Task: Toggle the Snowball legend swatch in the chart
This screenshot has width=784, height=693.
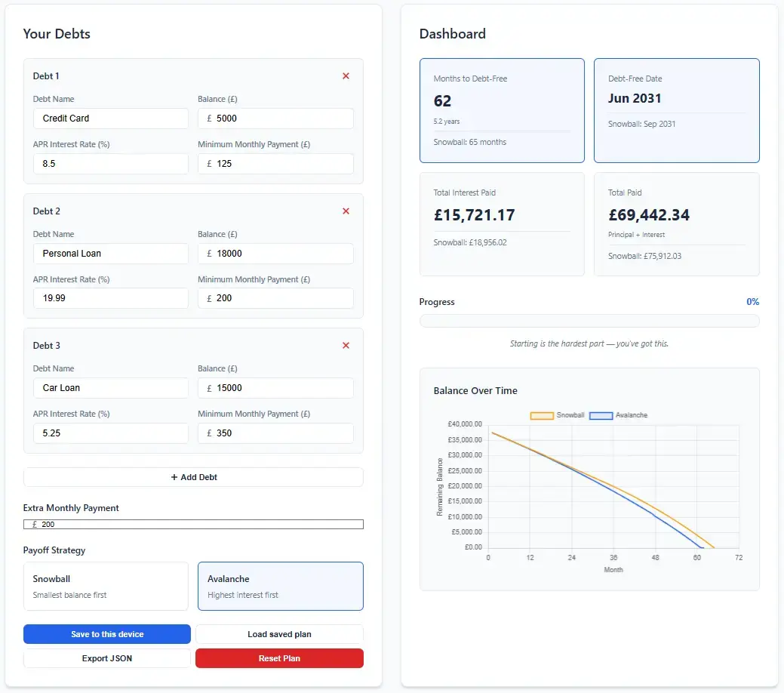Action: pos(542,415)
